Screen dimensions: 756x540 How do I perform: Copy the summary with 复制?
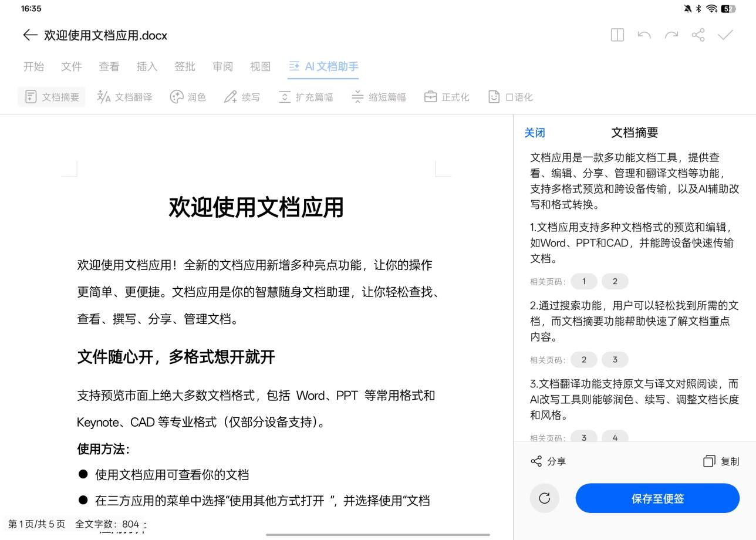coord(721,461)
